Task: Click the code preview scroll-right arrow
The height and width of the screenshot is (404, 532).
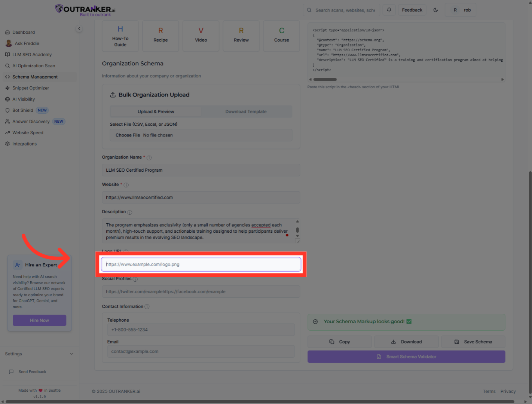Action: [502, 79]
